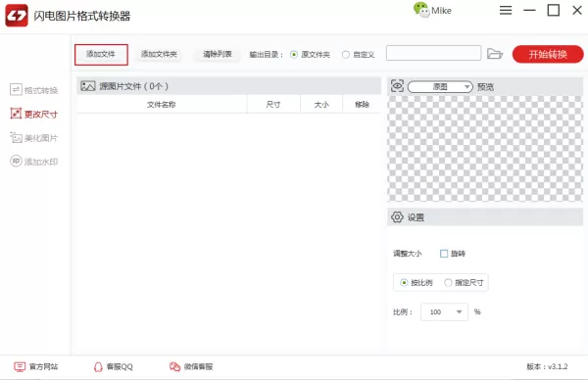Switch to 美化图片 in the sidebar

[33, 138]
